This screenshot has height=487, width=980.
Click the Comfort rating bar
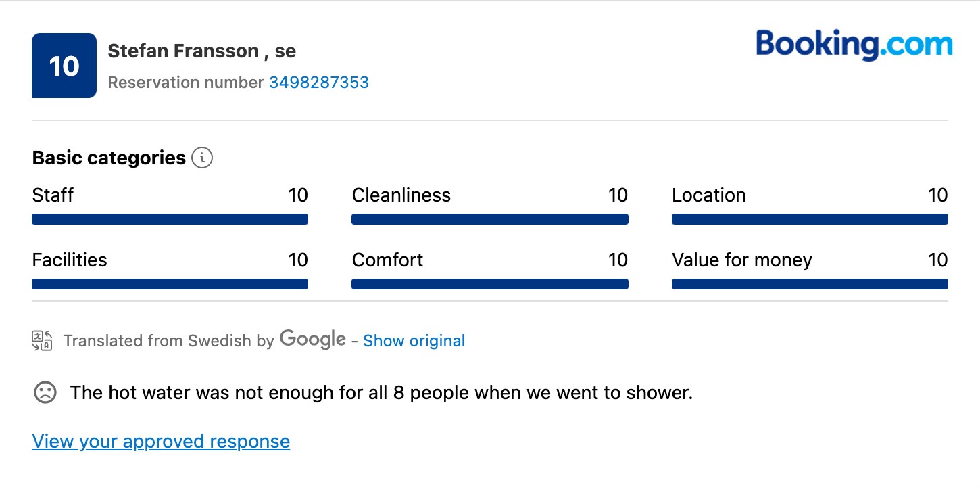click(490, 284)
